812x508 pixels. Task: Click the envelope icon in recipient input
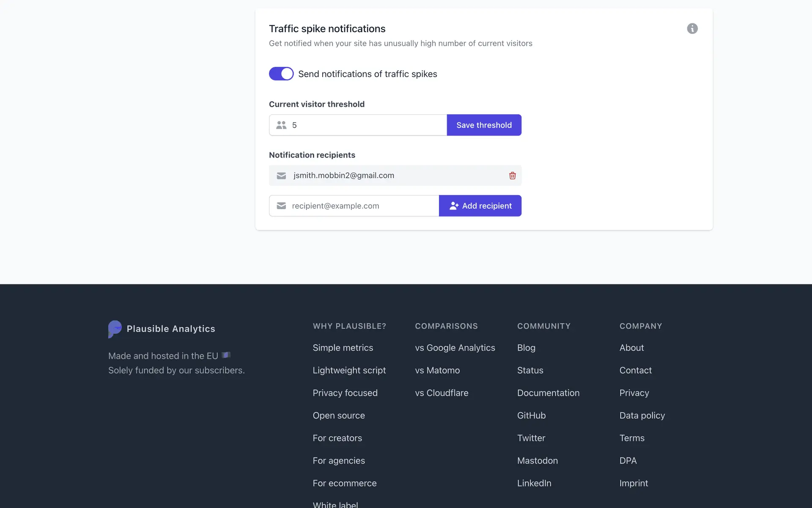(281, 206)
